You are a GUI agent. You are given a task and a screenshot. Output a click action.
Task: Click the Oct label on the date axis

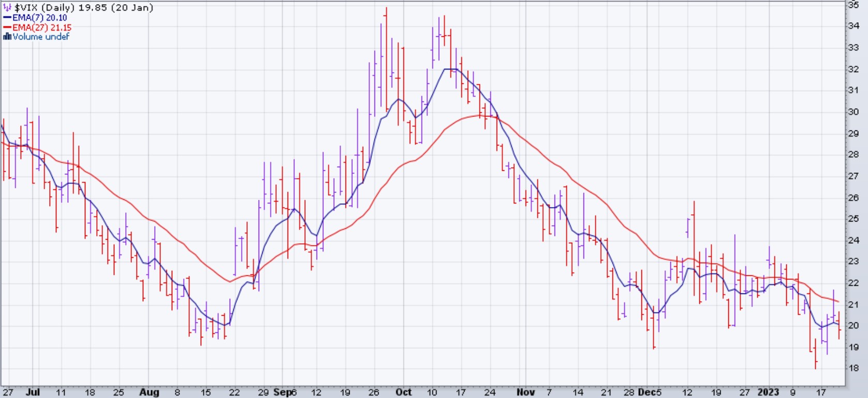pos(403,392)
